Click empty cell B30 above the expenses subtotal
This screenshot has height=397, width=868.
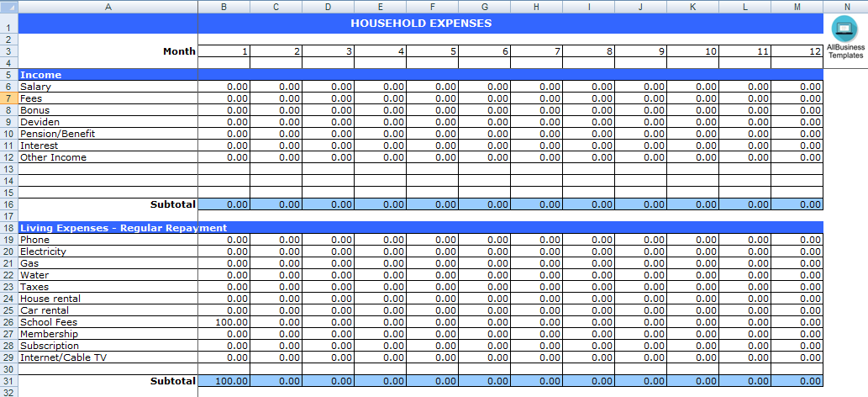click(224, 369)
